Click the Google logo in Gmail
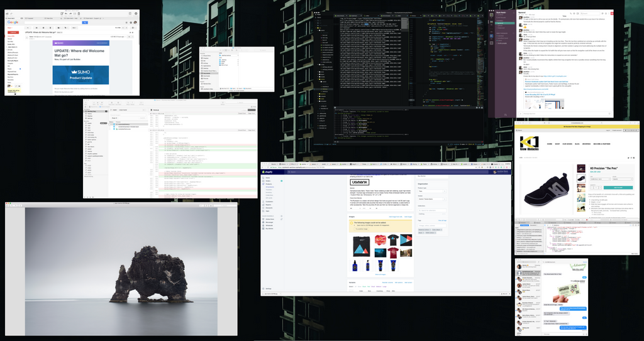 (x=13, y=23)
